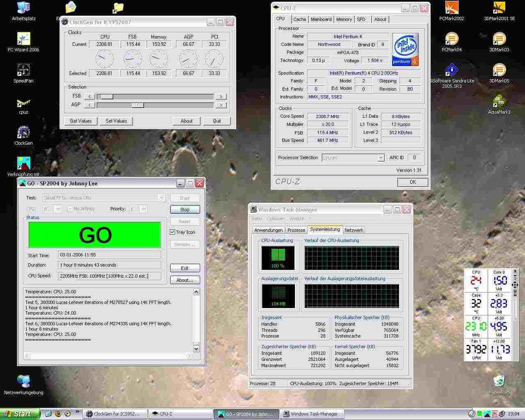Select the Anwendungen tab in Task-Manager
Viewport: 525px width, 420px height.
point(268,230)
